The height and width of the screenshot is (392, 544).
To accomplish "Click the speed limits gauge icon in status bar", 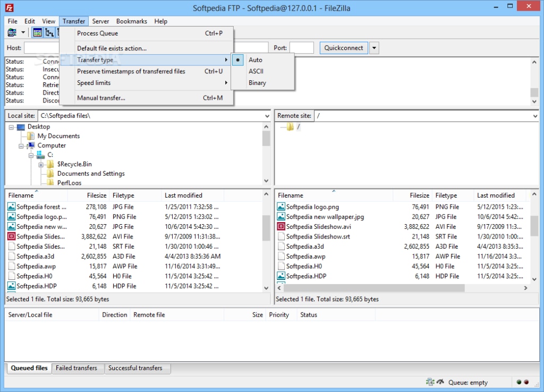I will tap(440, 382).
